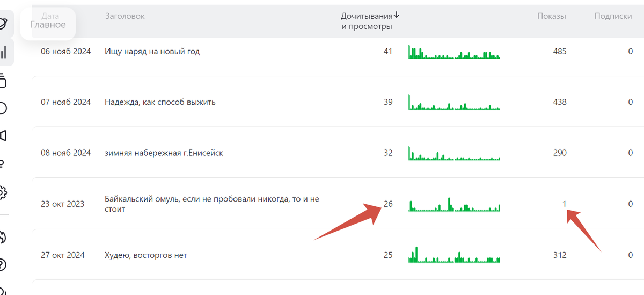The width and height of the screenshot is (644, 295).
Task: Click the views value 41
Action: (388, 52)
